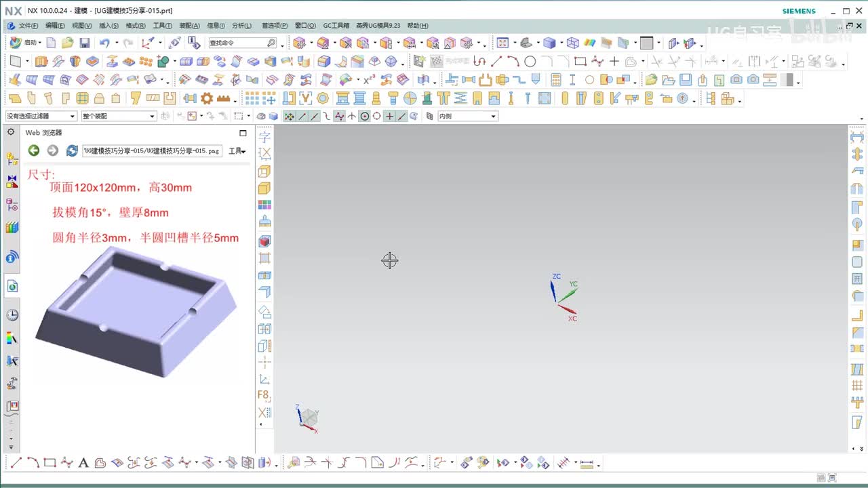868x488 pixels.
Task: Click the Web browser address field
Action: coord(152,150)
